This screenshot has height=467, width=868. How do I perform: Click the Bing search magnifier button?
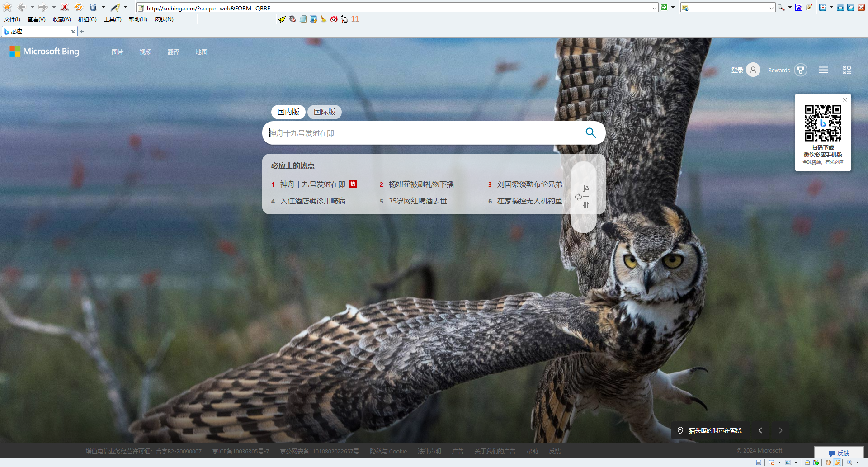coord(590,133)
